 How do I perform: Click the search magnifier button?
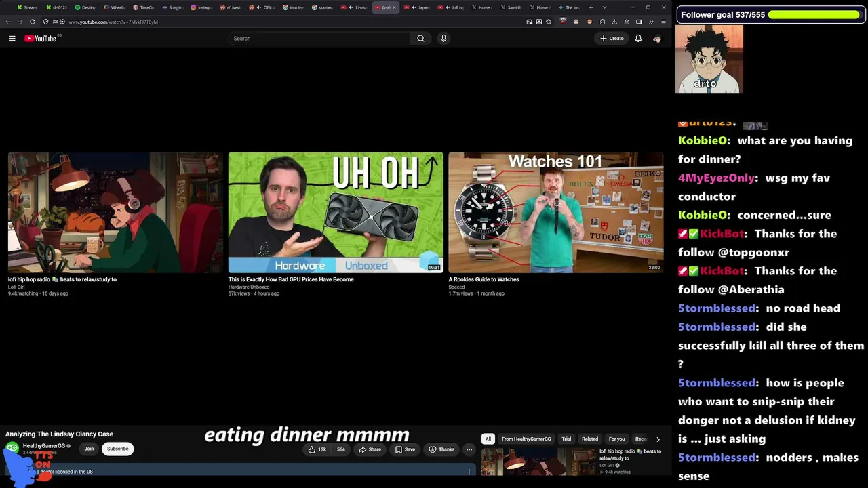[x=420, y=39]
